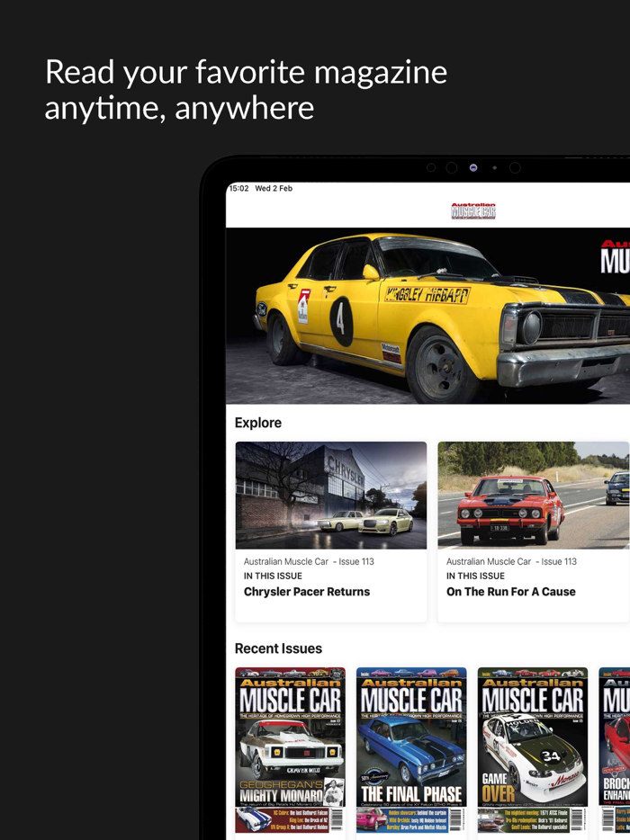Open the partially visible fourth issue cover

pos(615,750)
